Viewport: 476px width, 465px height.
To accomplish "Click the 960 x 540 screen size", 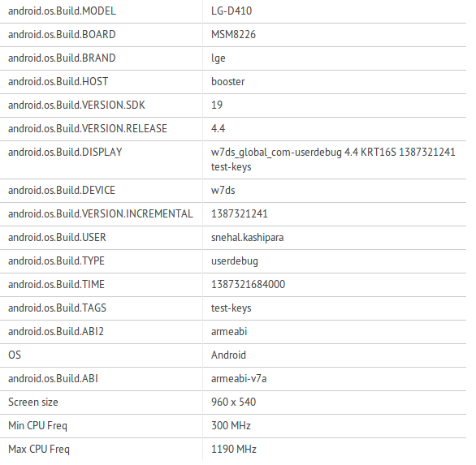I will [233, 403].
